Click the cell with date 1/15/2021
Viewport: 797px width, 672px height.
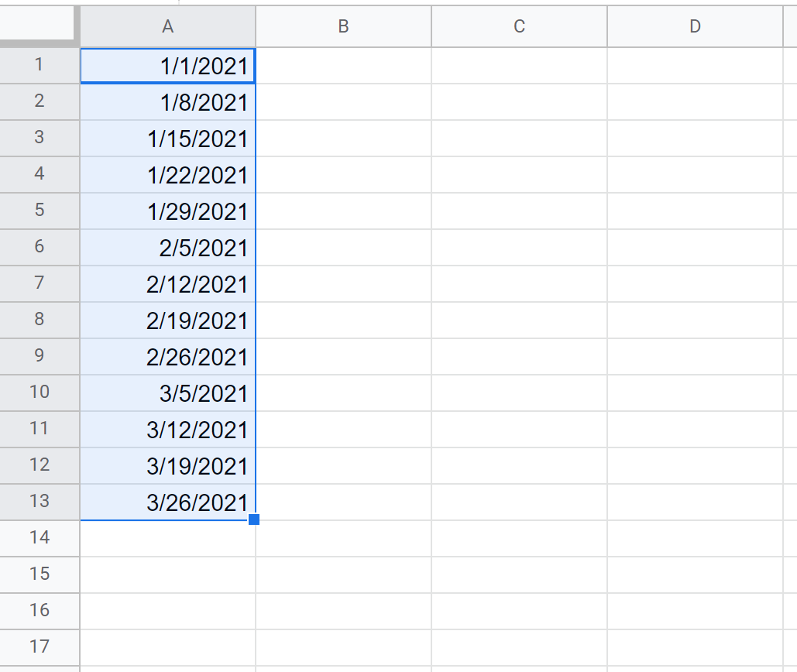168,139
